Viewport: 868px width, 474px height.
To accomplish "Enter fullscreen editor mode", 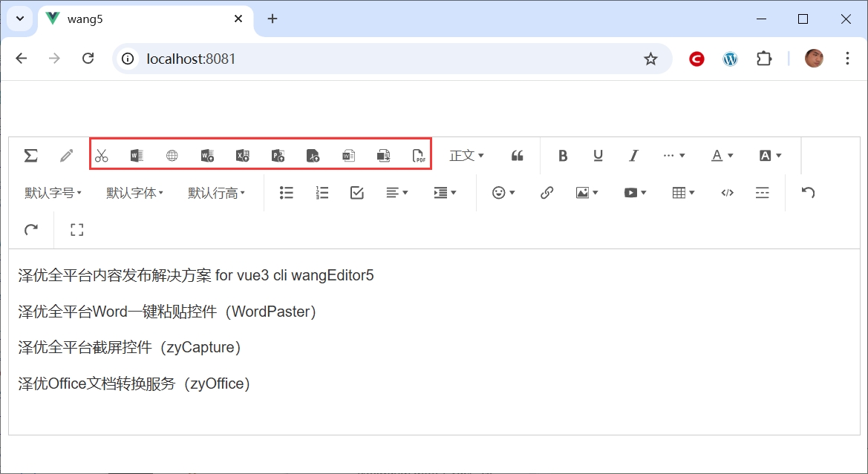I will (77, 230).
